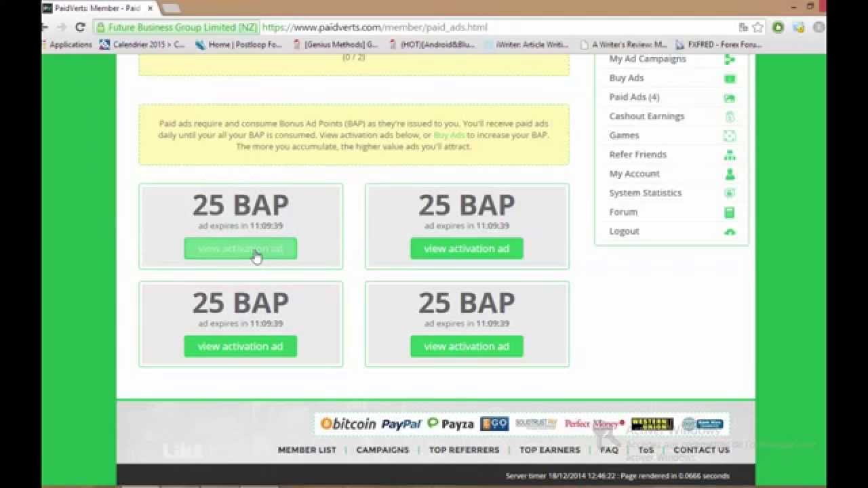Open the A Writer's Review bookmark
Image resolution: width=868 pixels, height=488 pixels.
click(624, 45)
